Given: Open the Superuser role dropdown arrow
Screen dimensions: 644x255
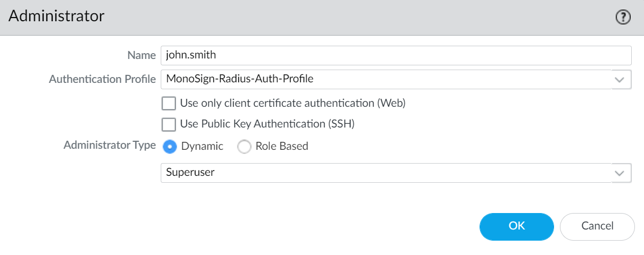Looking at the screenshot, I should tap(619, 173).
